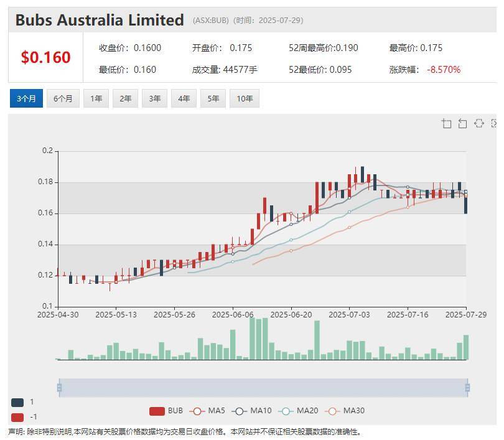Viewport: 504px width, 440px height.
Task: Click the restore chart icon
Action: tap(479, 123)
